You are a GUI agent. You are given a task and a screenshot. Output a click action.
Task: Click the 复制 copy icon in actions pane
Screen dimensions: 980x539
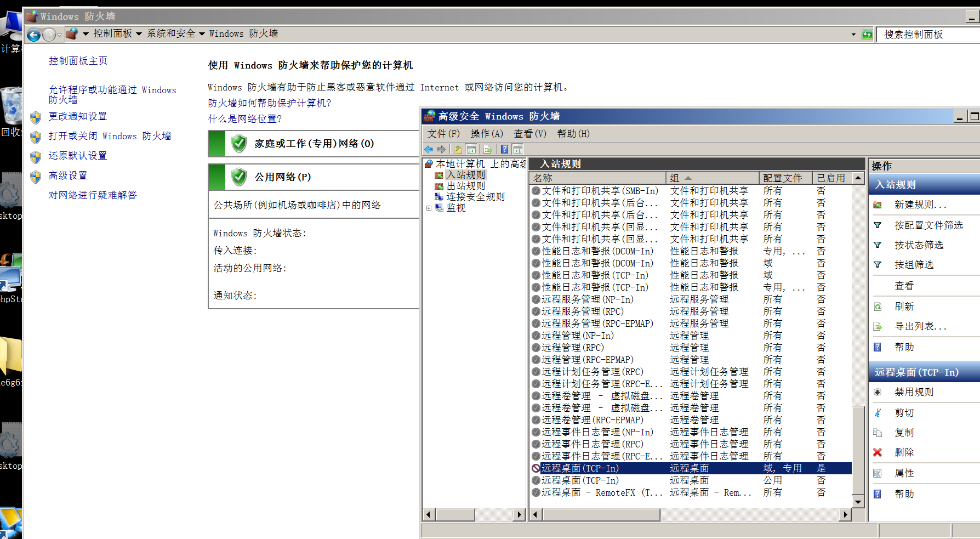click(x=878, y=433)
